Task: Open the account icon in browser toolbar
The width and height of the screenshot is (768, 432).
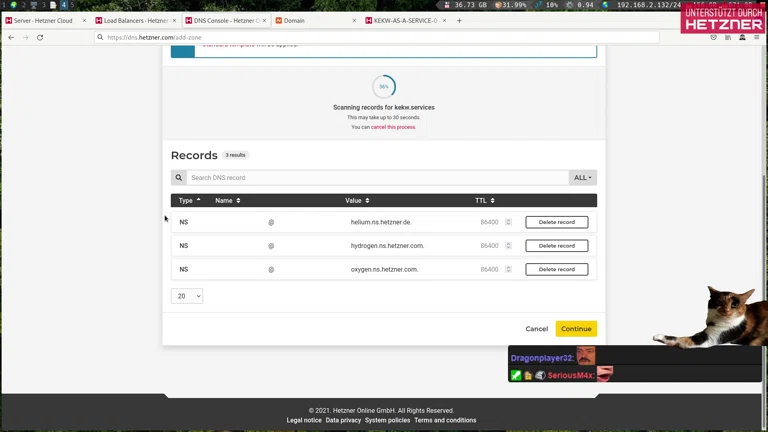Action: point(743,37)
